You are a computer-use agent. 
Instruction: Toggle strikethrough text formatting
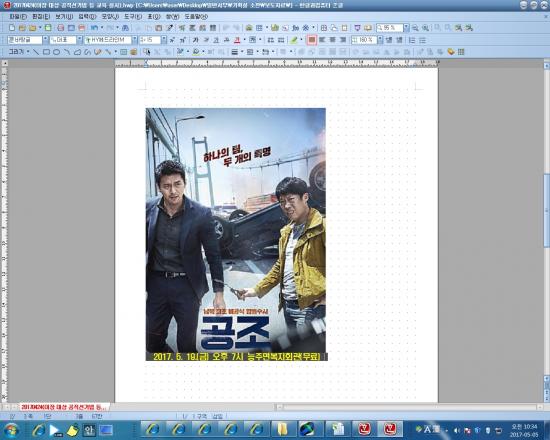pos(227,40)
